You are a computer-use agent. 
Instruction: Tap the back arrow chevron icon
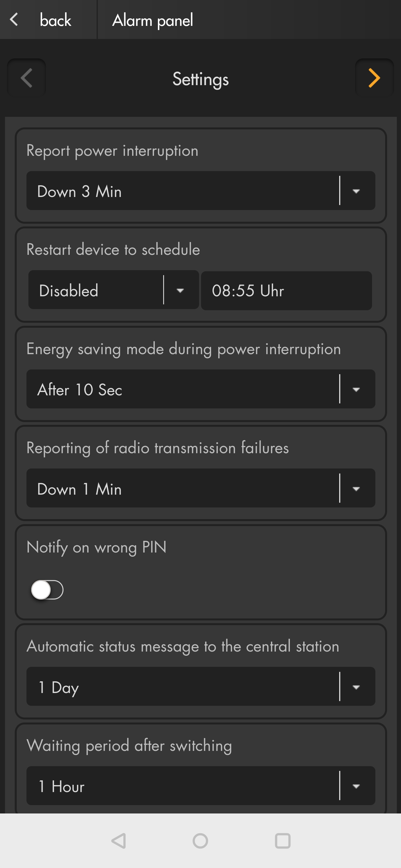coord(14,19)
